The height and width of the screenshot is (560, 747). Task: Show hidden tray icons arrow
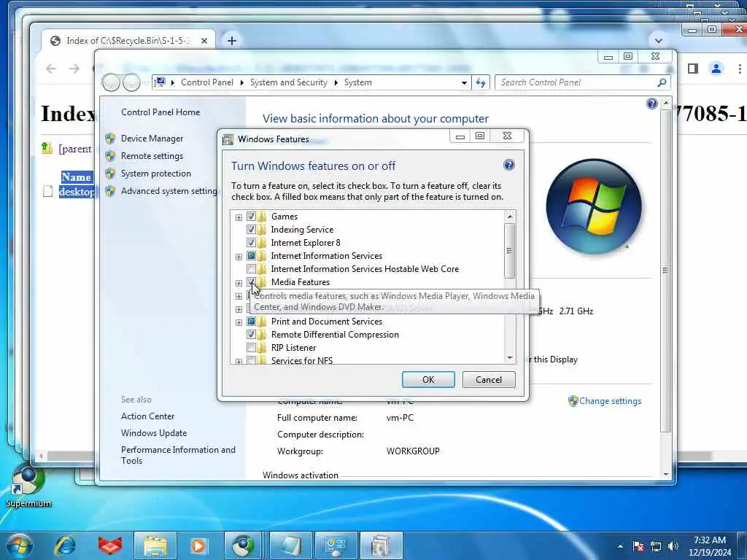(620, 546)
